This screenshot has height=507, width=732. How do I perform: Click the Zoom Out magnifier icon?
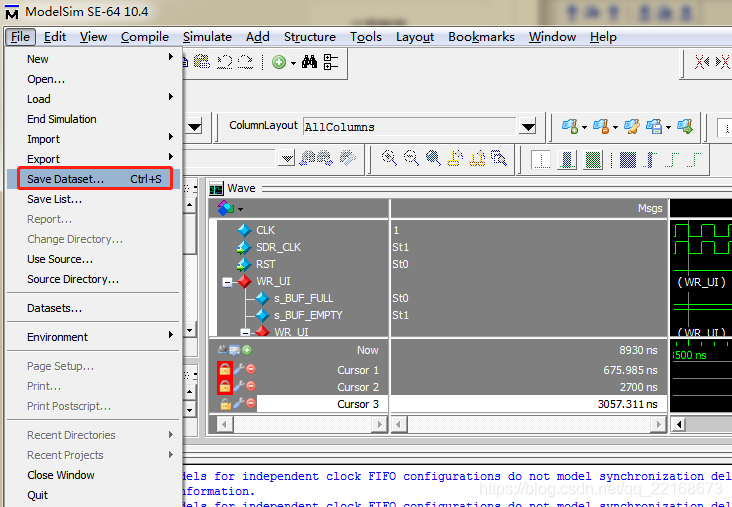pos(411,158)
